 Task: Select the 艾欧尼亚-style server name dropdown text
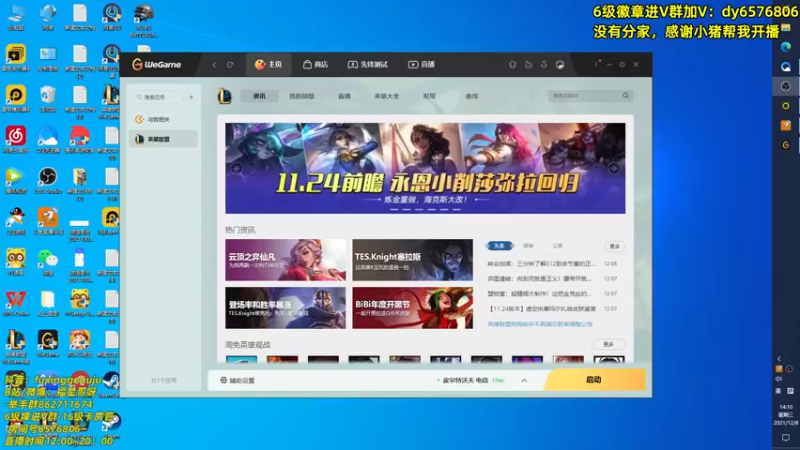point(465,381)
